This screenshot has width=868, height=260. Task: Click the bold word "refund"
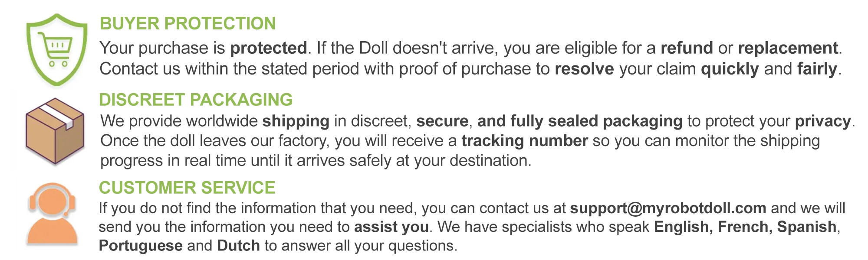pos(687,48)
